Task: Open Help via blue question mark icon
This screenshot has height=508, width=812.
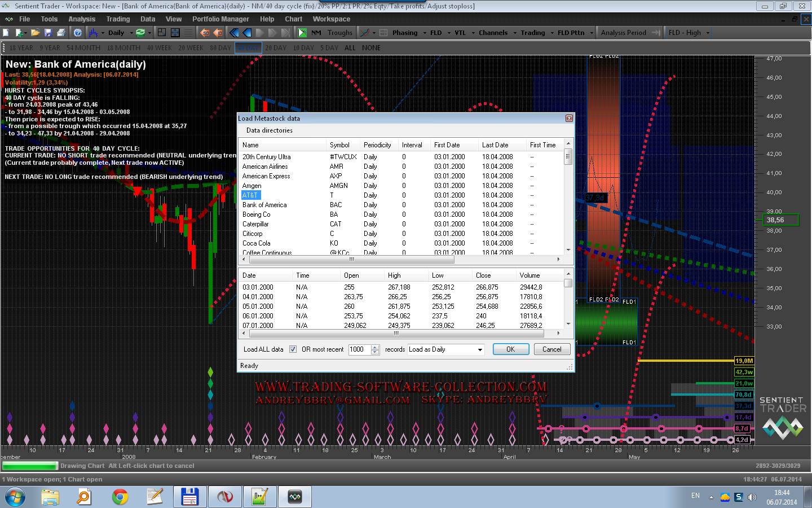Action: [x=78, y=33]
